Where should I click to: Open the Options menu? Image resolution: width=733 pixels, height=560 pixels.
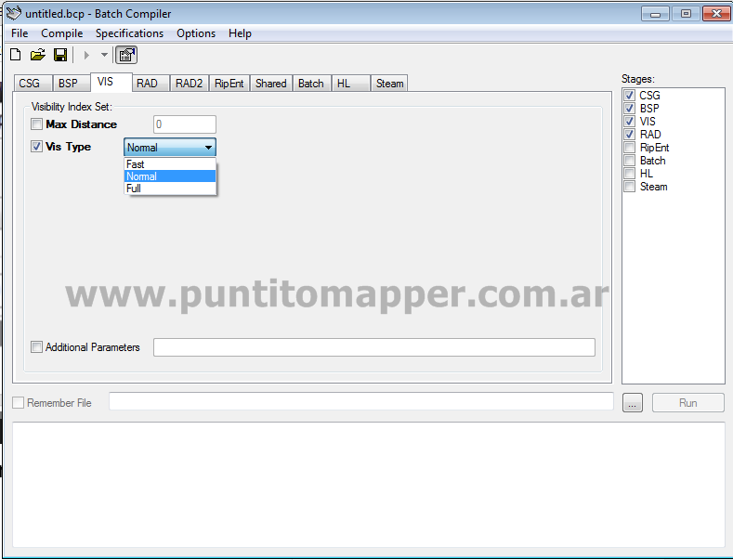(196, 33)
